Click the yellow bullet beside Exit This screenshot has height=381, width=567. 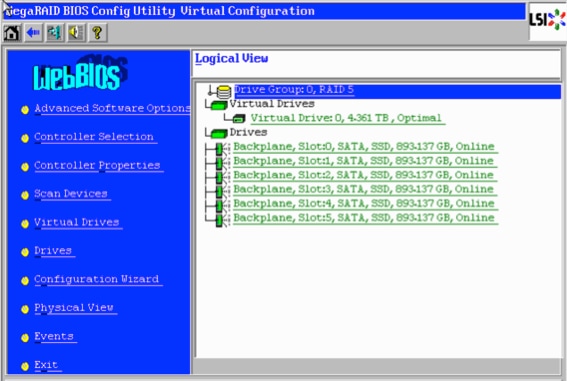[25, 367]
